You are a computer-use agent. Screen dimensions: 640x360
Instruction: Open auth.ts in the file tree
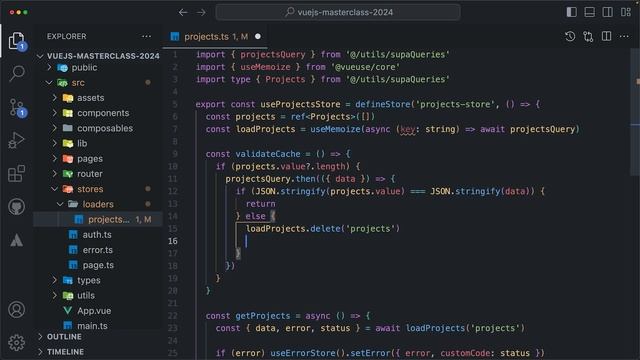pyautogui.click(x=98, y=235)
